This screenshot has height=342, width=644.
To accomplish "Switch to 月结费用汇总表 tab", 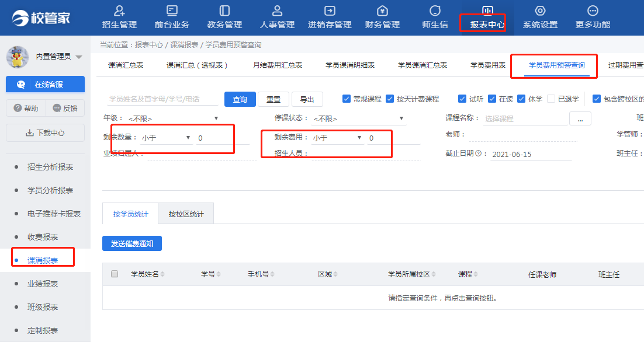I will [278, 65].
